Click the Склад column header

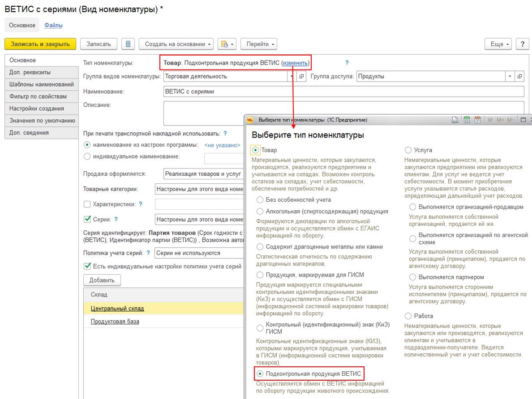[163, 295]
